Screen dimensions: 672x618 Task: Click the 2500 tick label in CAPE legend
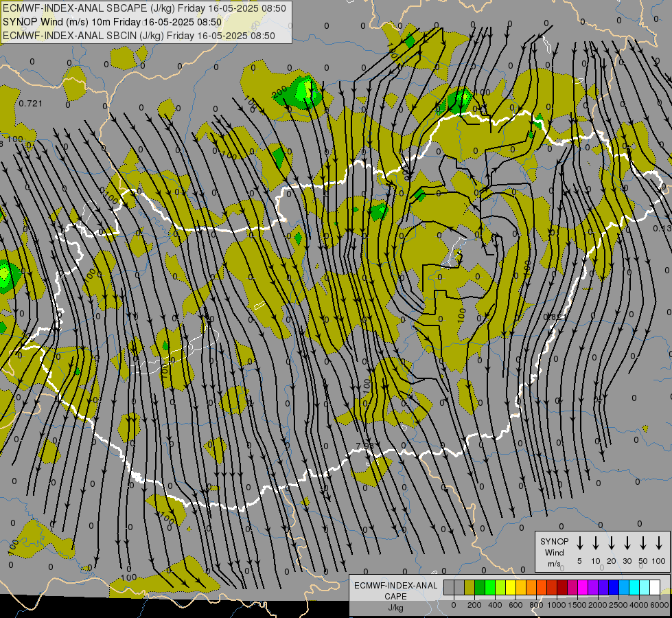tap(618, 605)
